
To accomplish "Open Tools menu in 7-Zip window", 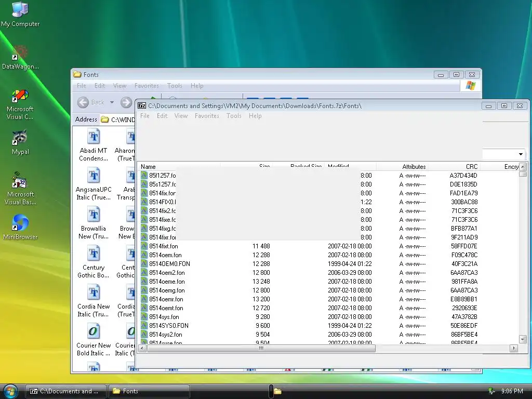I will 234,116.
